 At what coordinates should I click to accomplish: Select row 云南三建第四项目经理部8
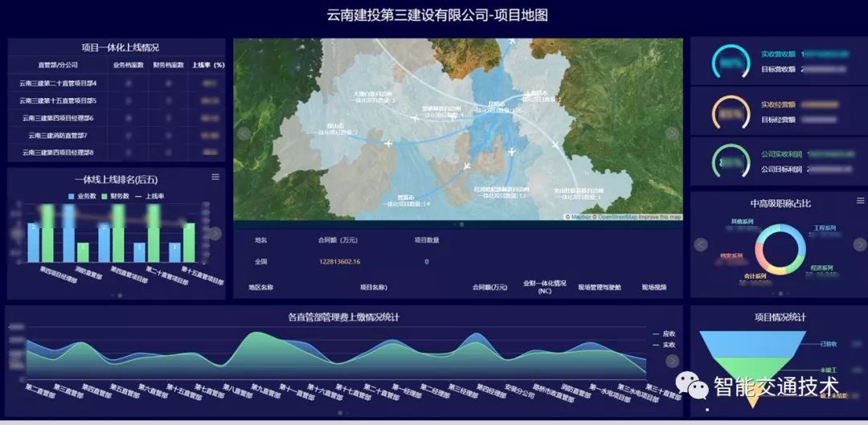pyautogui.click(x=117, y=152)
